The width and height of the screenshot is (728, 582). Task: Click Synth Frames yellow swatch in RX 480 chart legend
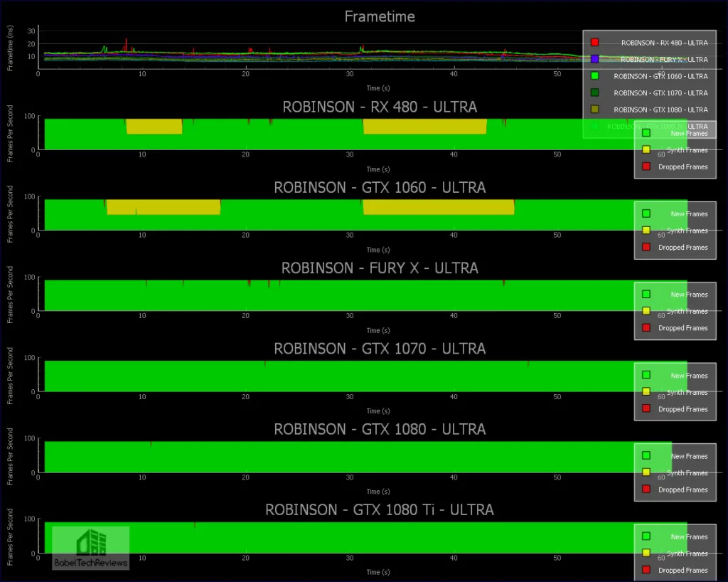pyautogui.click(x=646, y=149)
